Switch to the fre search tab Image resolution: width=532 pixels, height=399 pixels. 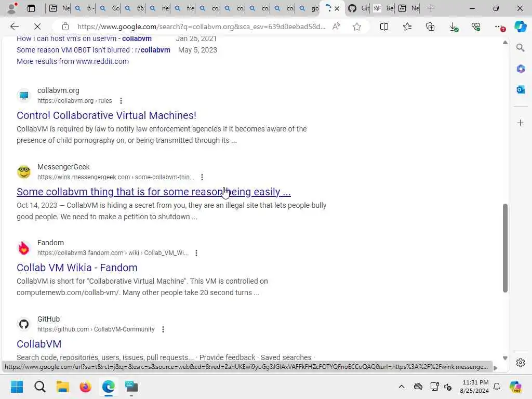point(184,8)
